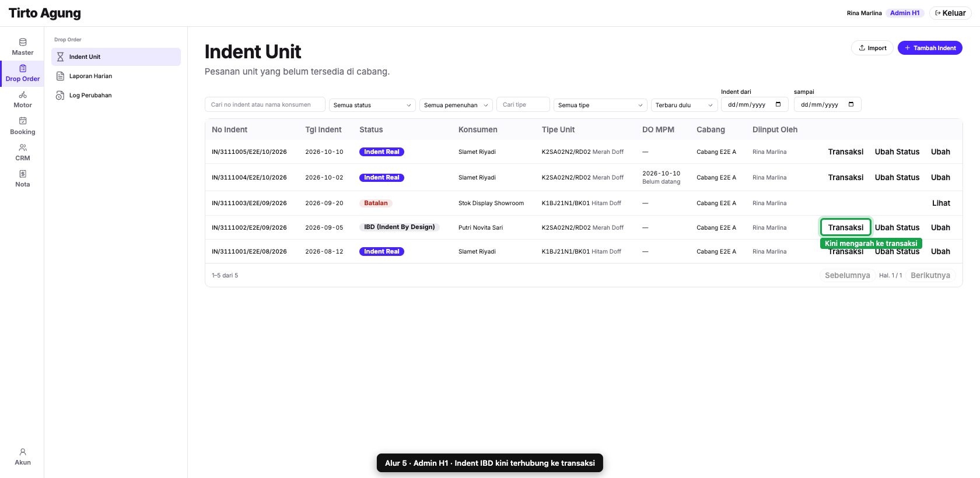This screenshot has width=980, height=478.
Task: Click the Indent dari date field
Action: tap(755, 104)
